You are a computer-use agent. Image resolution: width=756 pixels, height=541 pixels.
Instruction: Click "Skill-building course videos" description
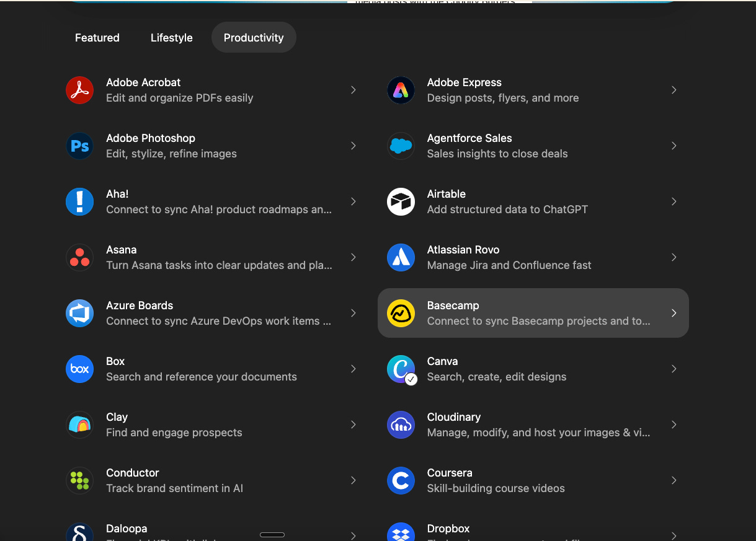(496, 488)
